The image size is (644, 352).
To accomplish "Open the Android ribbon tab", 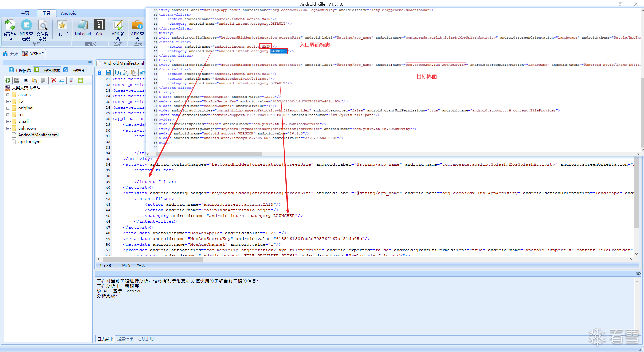I will click(x=69, y=13).
